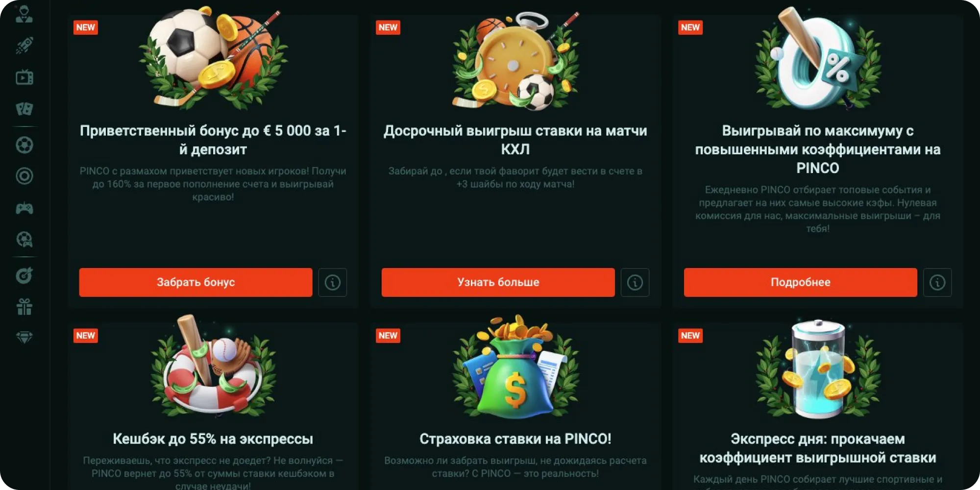Show info for КХЛ early win promo

point(635,282)
